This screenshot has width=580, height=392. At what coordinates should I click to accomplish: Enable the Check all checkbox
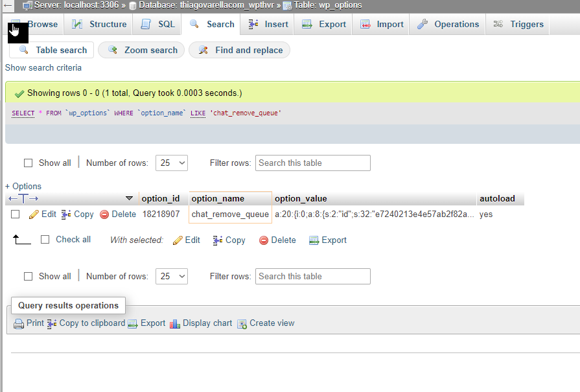pyautogui.click(x=45, y=240)
